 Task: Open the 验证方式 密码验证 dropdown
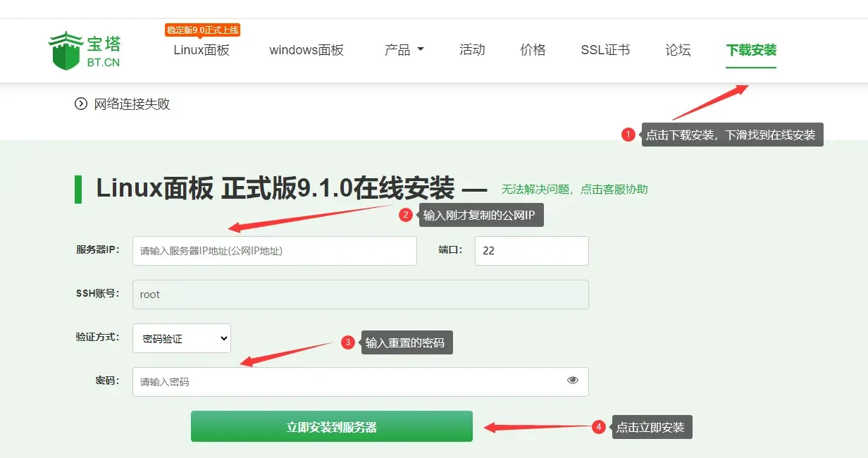(x=182, y=338)
